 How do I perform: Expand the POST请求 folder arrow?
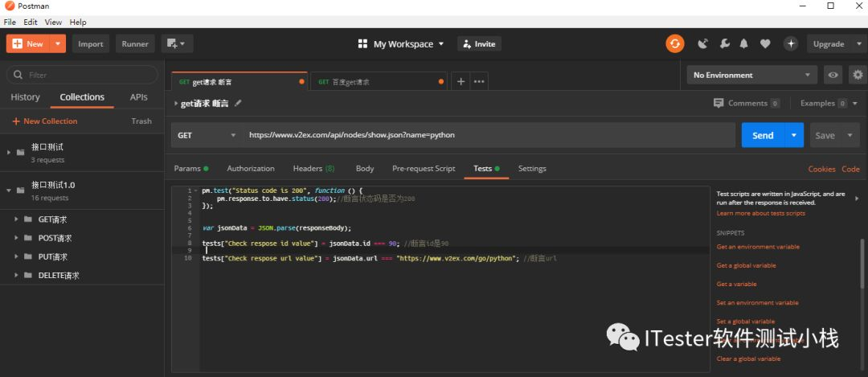[x=15, y=238]
